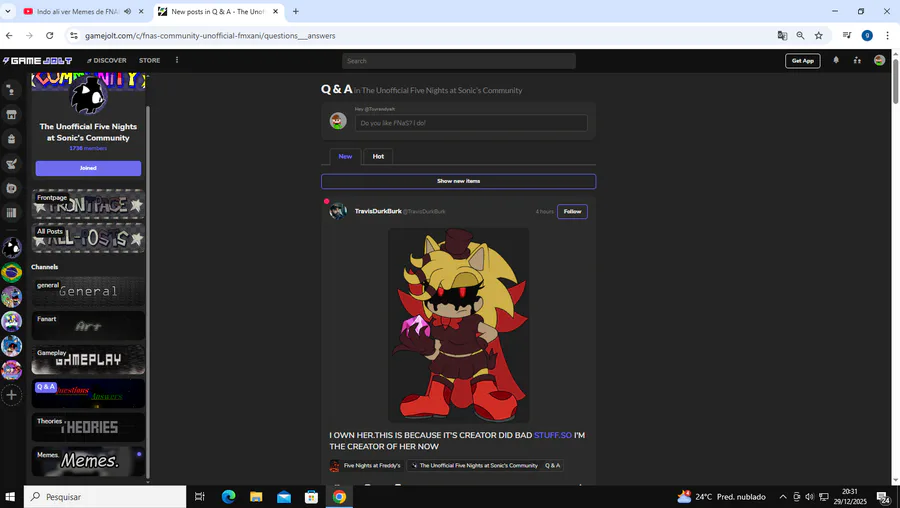Open the Memes channel
This screenshot has width=900, height=508.
click(x=88, y=461)
